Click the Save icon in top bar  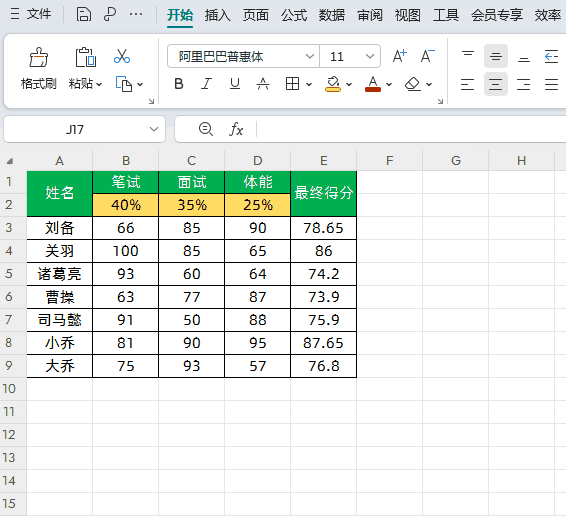point(83,14)
